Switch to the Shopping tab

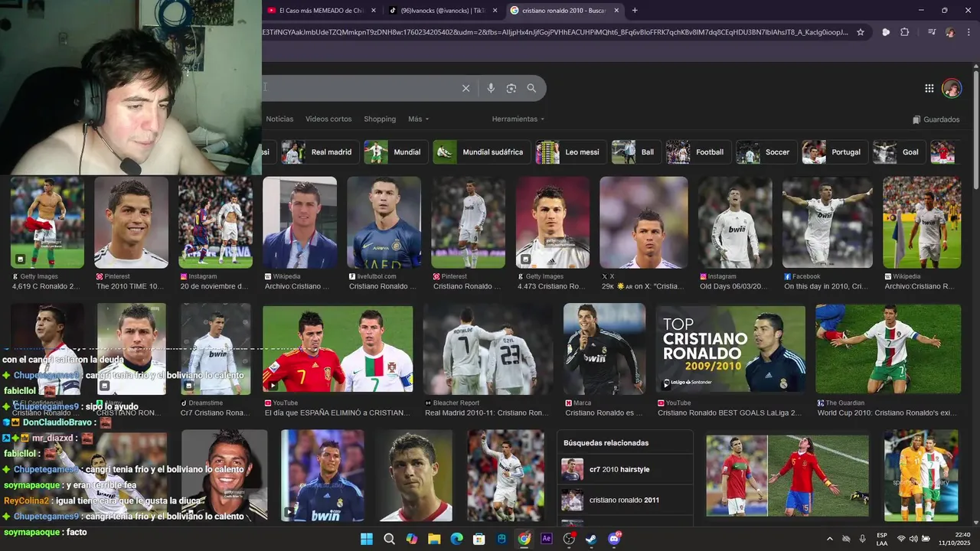380,119
